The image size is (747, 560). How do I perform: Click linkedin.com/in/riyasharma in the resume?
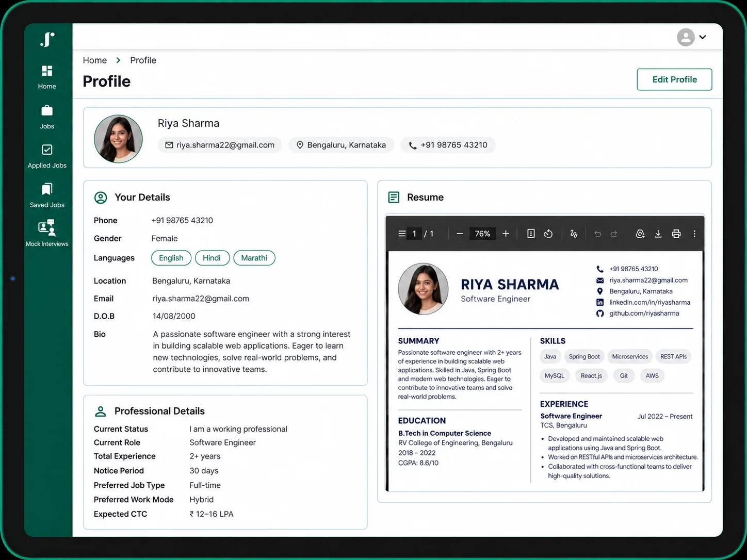[649, 302]
